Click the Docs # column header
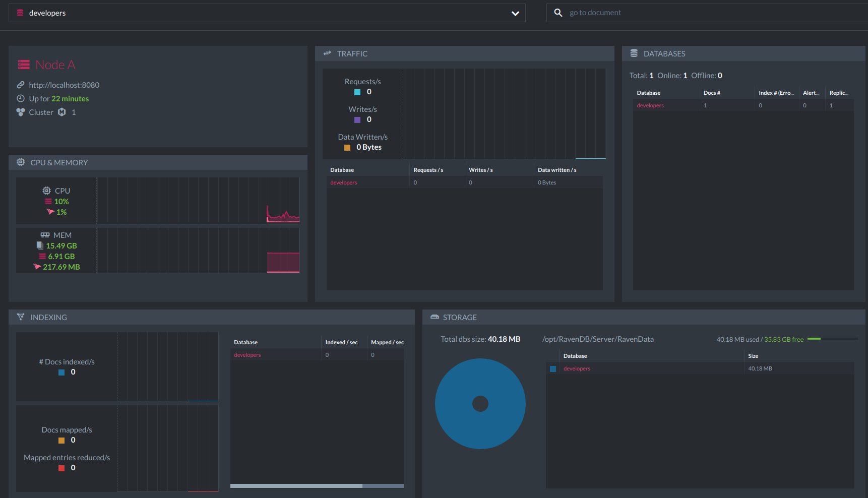868x498 pixels. coord(712,93)
